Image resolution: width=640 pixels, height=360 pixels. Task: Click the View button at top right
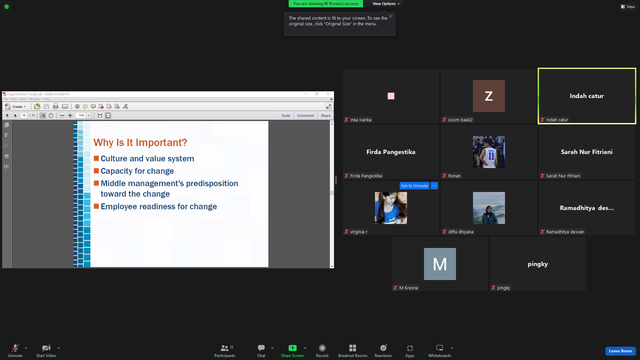(x=628, y=7)
